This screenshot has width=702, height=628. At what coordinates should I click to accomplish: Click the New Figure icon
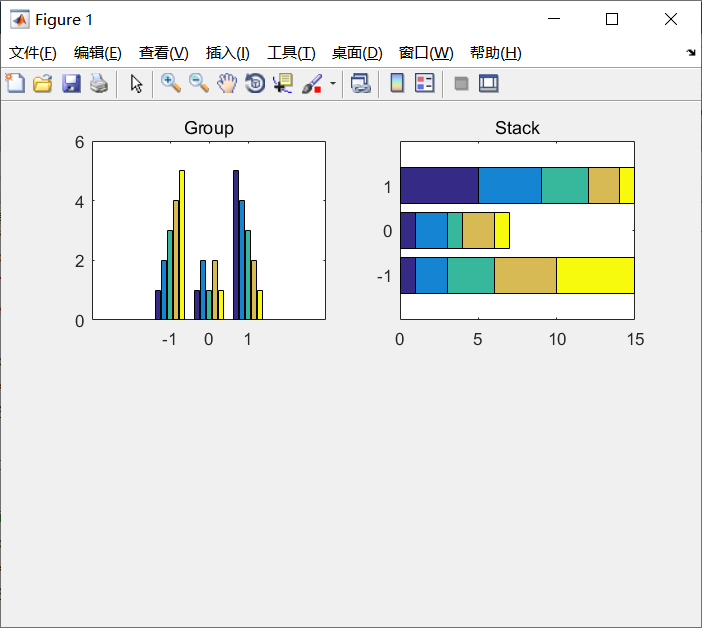click(x=15, y=83)
